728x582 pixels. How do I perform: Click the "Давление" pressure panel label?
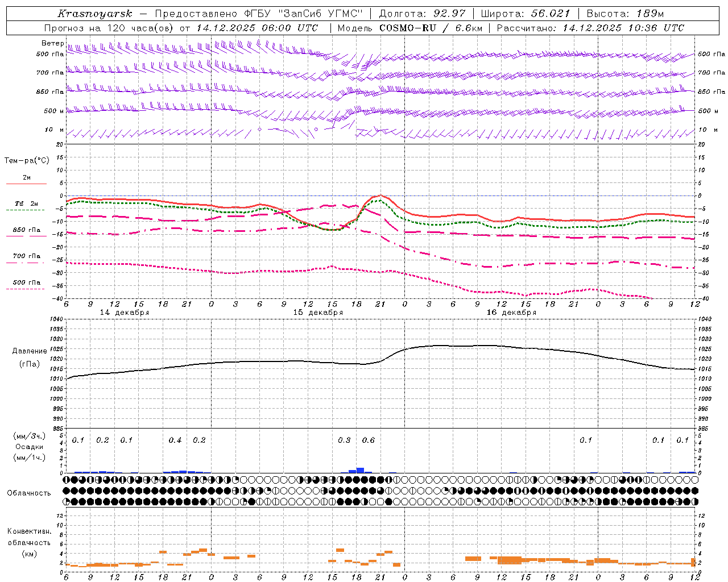(30, 351)
